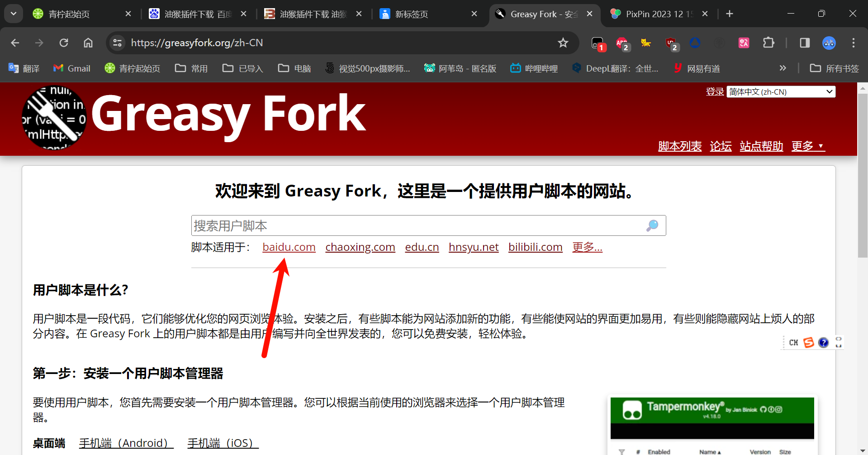
Task: Reload the current page
Action: [x=64, y=43]
